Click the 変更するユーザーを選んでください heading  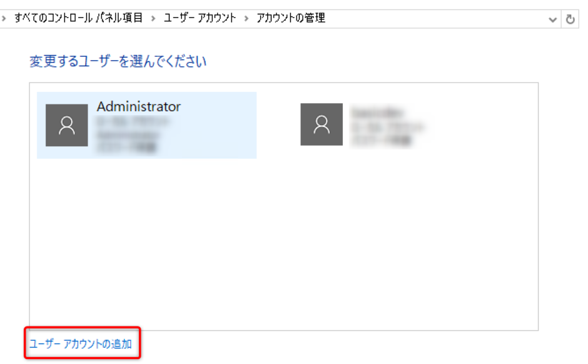tap(118, 61)
